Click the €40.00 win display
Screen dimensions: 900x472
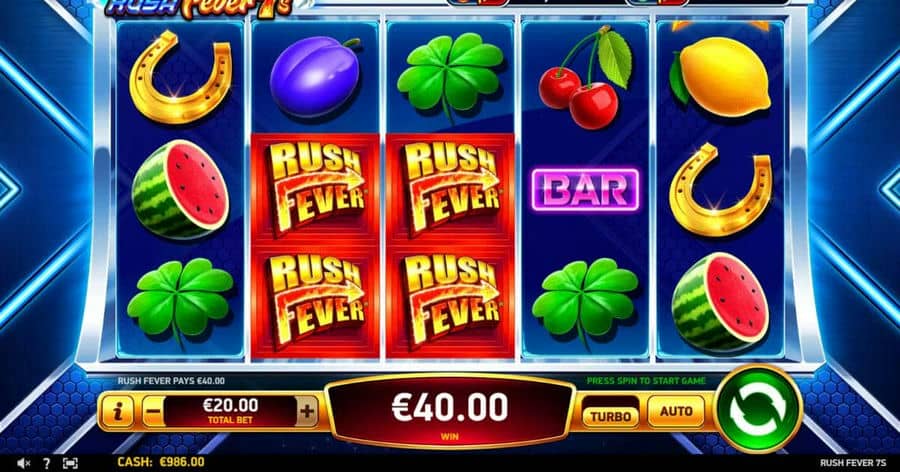[449, 411]
